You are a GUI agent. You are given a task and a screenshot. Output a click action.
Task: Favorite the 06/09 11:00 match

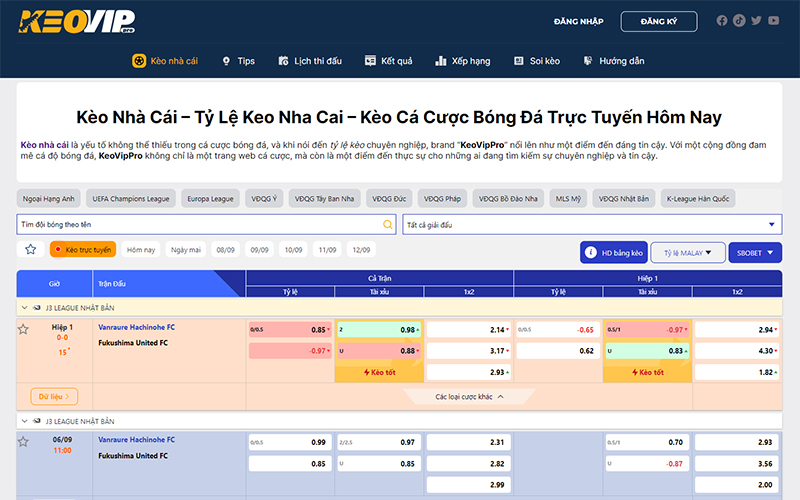23,441
